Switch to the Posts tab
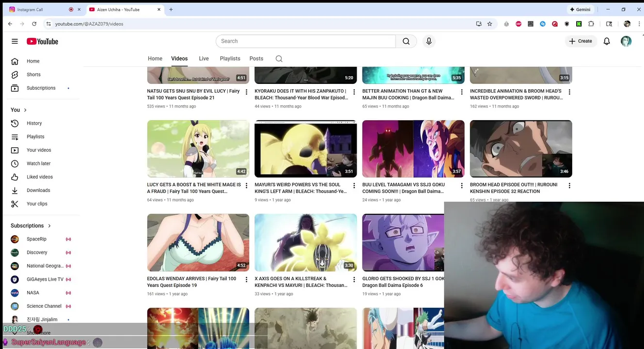 click(x=256, y=59)
